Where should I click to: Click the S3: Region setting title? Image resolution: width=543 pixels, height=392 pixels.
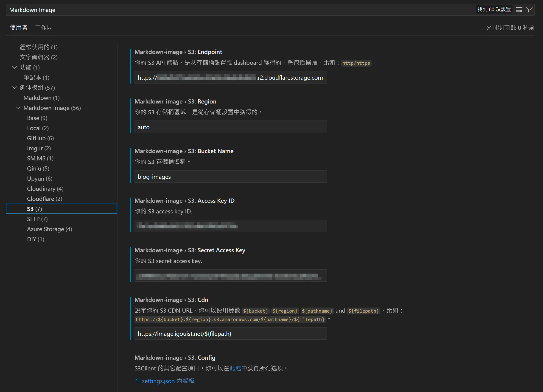[x=175, y=101]
